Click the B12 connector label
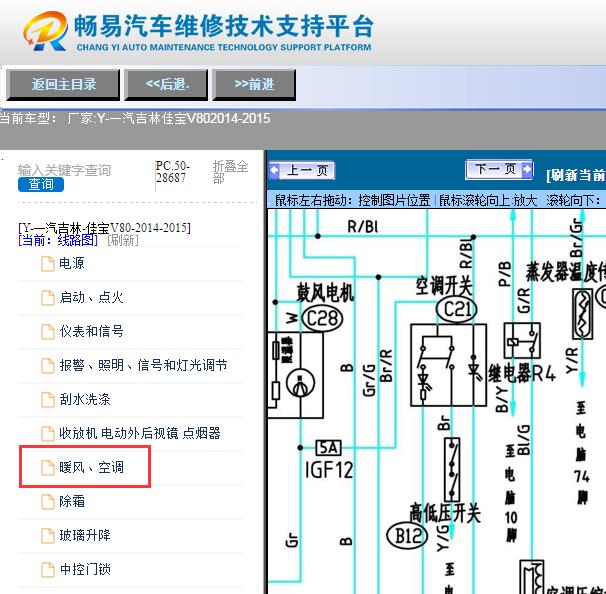The width and height of the screenshot is (606, 594). pos(407,536)
